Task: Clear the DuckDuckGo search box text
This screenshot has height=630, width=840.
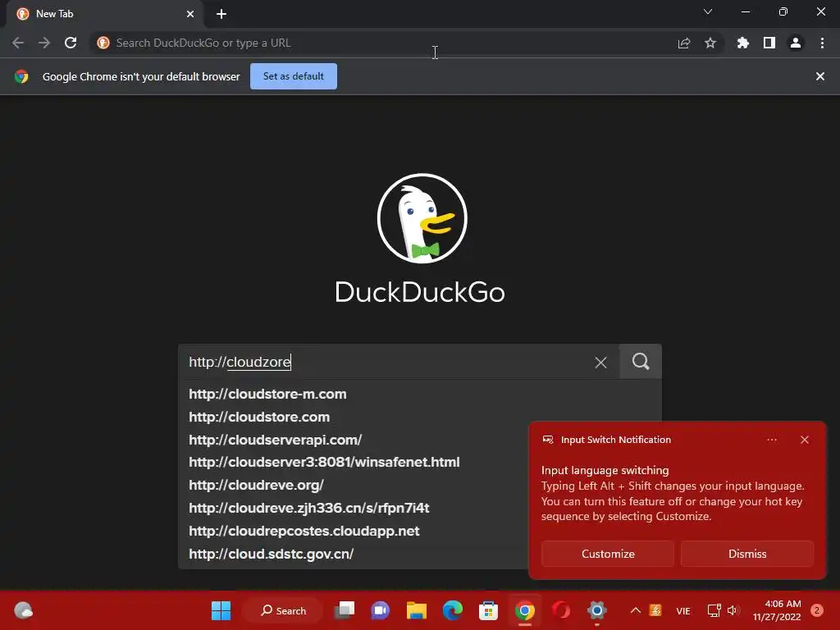Action: coord(600,363)
